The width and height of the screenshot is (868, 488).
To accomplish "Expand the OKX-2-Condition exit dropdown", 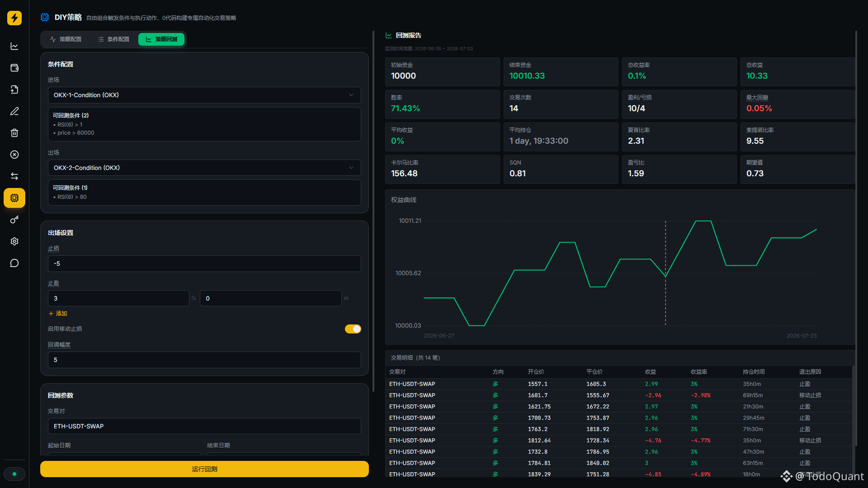I will (204, 168).
